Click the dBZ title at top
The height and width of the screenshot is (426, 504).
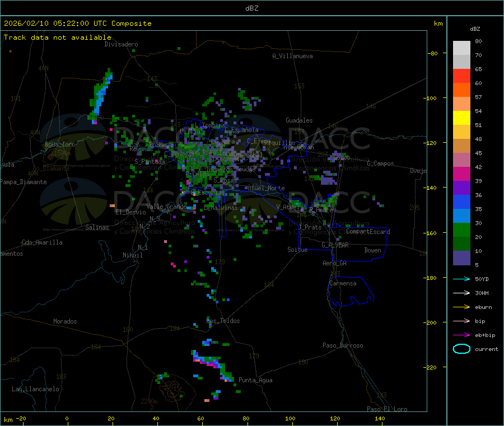251,8
